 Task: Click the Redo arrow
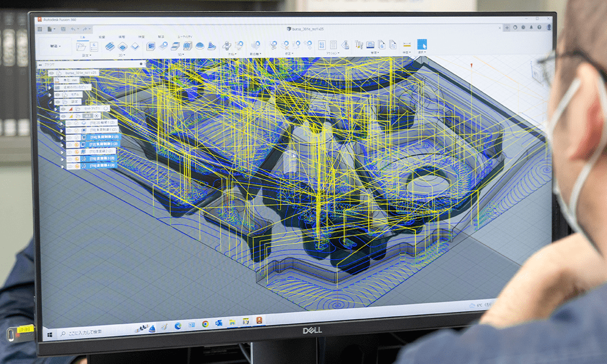[85, 29]
